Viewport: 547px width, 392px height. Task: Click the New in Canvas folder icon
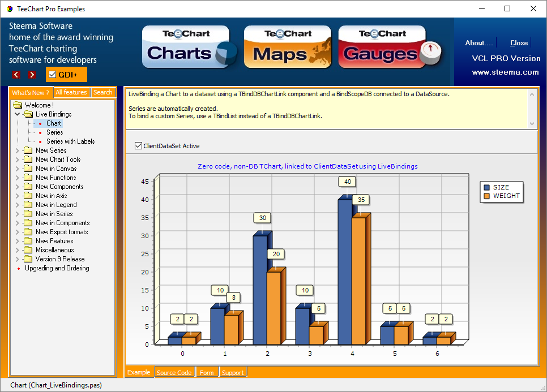click(28, 169)
